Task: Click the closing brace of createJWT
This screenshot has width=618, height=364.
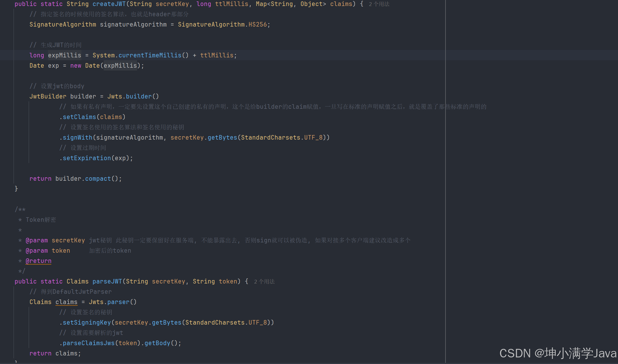Action: [x=16, y=189]
